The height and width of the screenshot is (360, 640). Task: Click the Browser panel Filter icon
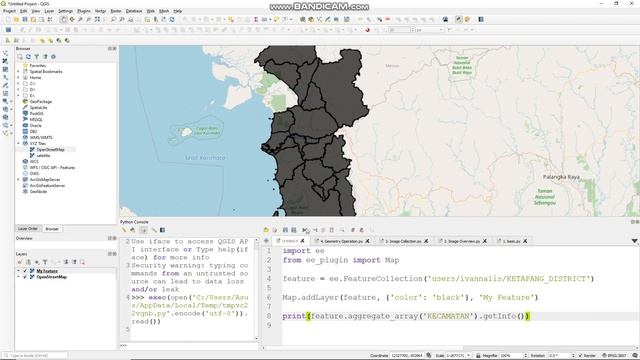pyautogui.click(x=37, y=57)
